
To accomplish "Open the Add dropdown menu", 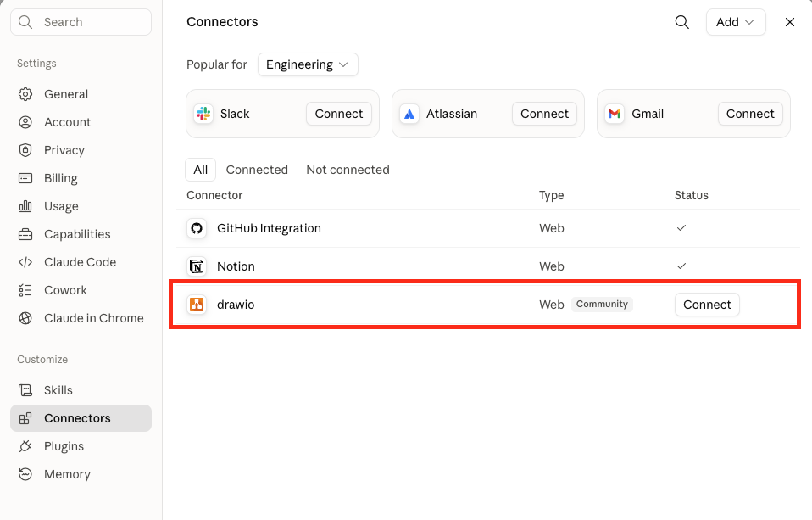I will tap(736, 22).
